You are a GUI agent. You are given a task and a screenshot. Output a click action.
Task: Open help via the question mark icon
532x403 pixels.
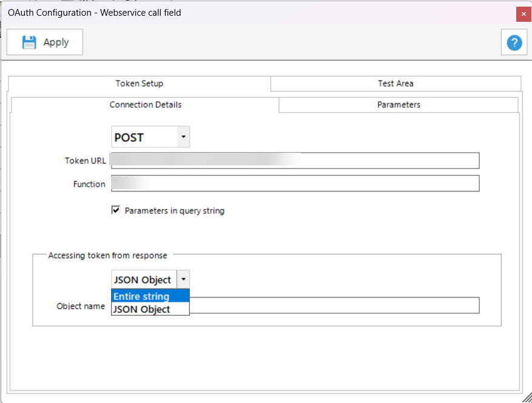pos(514,42)
